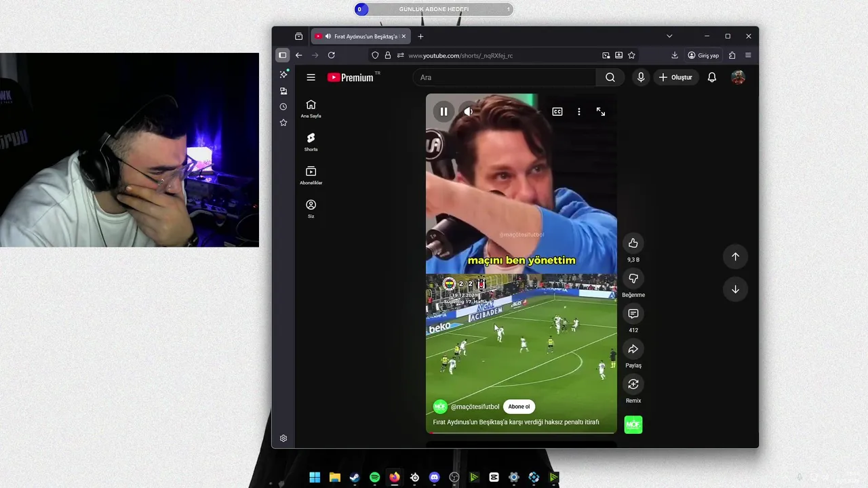Open Spotify from the taskbar
This screenshot has height=488, width=868.
(374, 478)
